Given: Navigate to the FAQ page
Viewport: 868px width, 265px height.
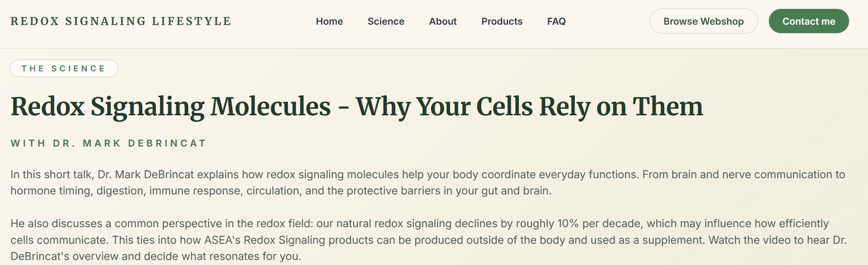Looking at the screenshot, I should [x=556, y=22].
